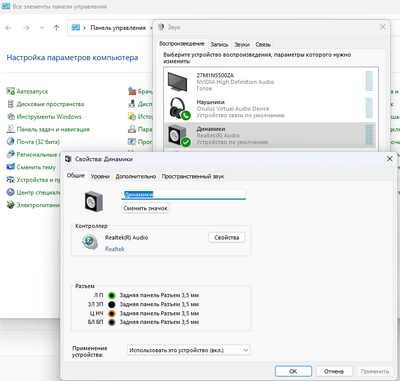This screenshot has width=400, height=381.
Task: Click the Forward arrow in Control Panel
Action: tap(26, 28)
